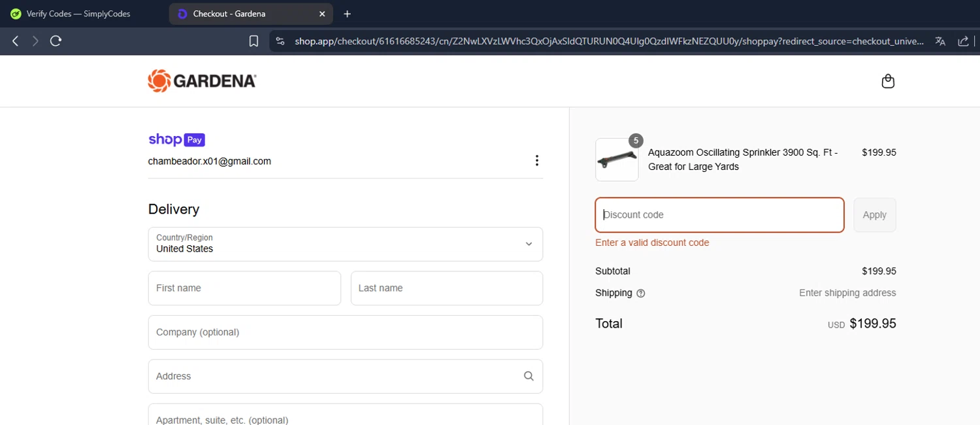The height and width of the screenshot is (425, 980).
Task: Reload the checkout page
Action: 56,41
